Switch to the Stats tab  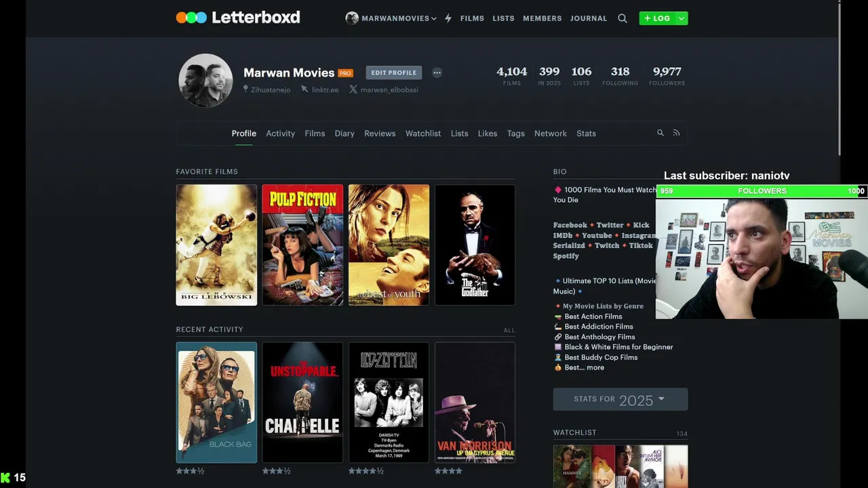point(586,134)
